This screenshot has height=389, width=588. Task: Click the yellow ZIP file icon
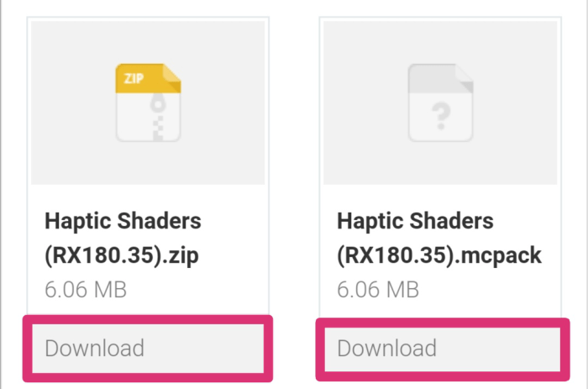pyautogui.click(x=148, y=103)
